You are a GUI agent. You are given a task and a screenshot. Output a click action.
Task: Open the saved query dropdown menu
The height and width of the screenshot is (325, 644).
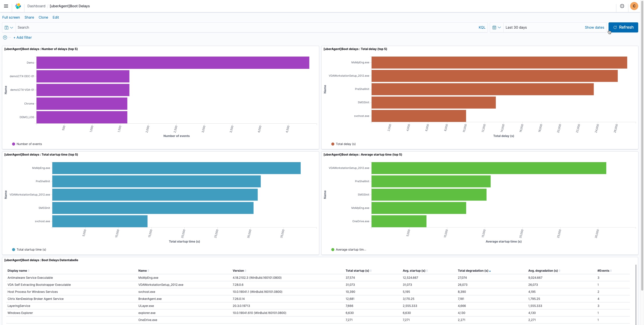[9, 27]
